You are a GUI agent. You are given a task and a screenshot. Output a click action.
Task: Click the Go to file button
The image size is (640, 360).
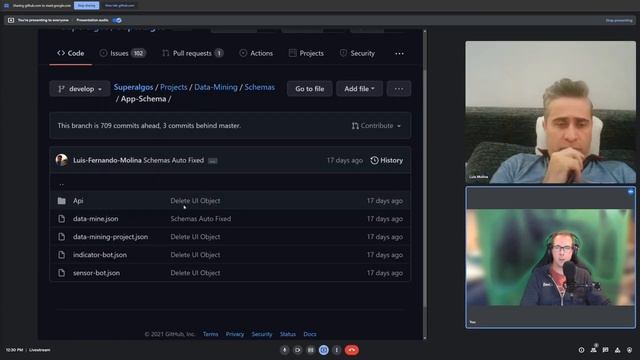(309, 89)
